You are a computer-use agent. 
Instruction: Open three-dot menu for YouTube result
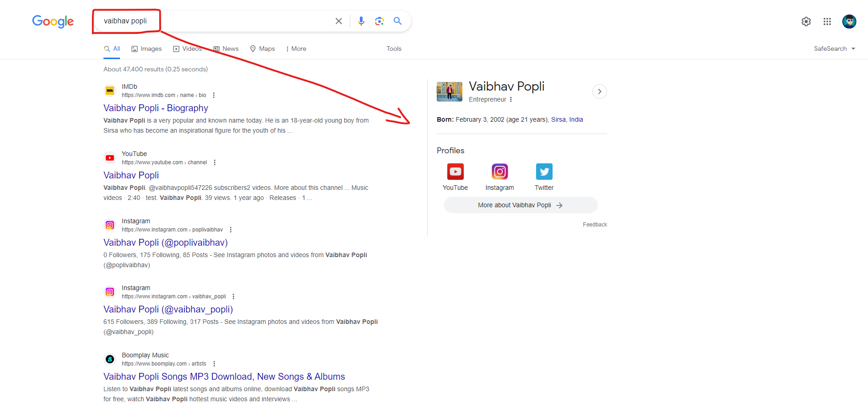tap(215, 162)
